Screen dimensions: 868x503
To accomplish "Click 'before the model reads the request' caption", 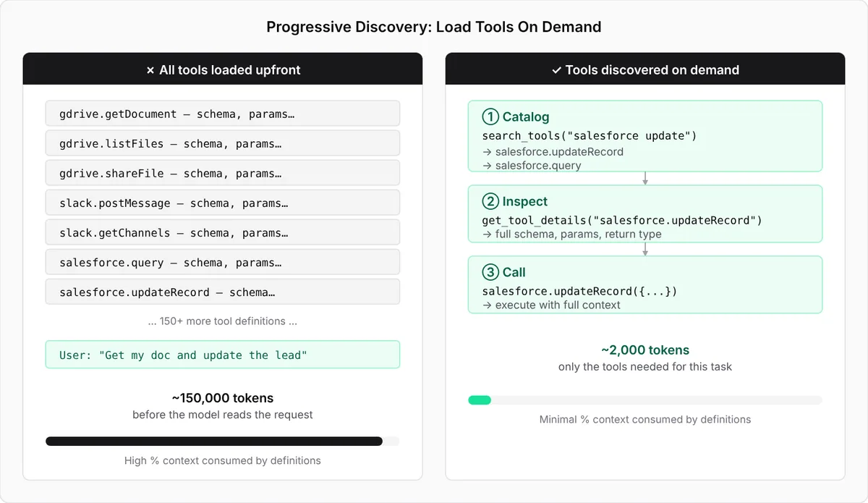I will [223, 415].
